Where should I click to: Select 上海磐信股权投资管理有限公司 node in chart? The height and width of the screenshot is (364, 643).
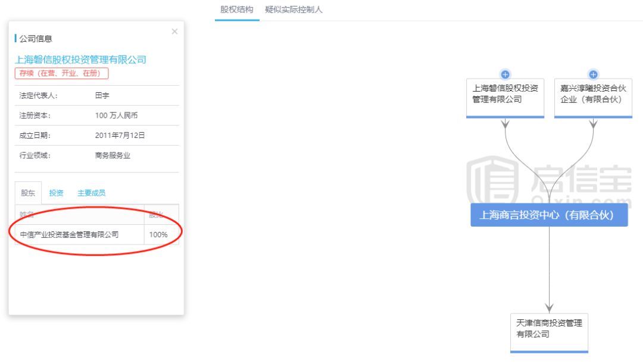pos(505,98)
